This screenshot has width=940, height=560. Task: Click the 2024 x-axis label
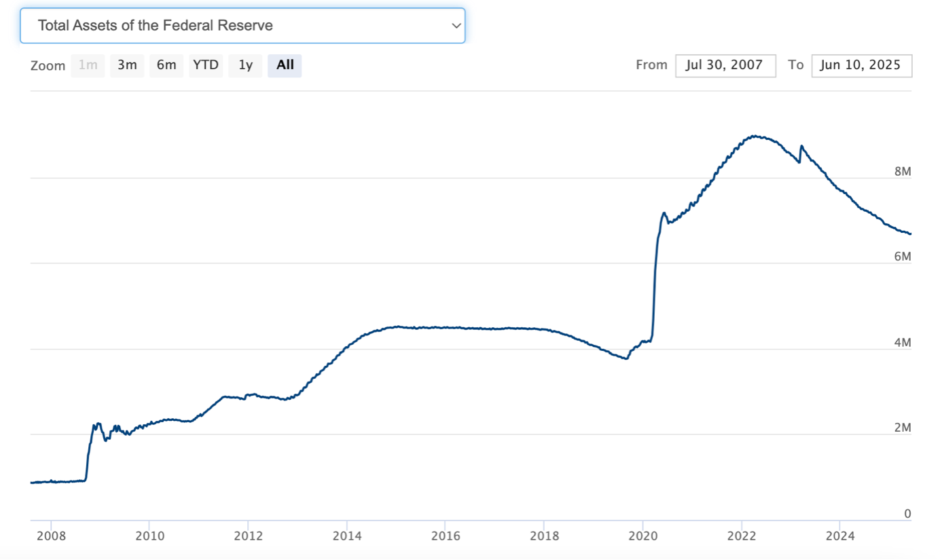pos(839,535)
